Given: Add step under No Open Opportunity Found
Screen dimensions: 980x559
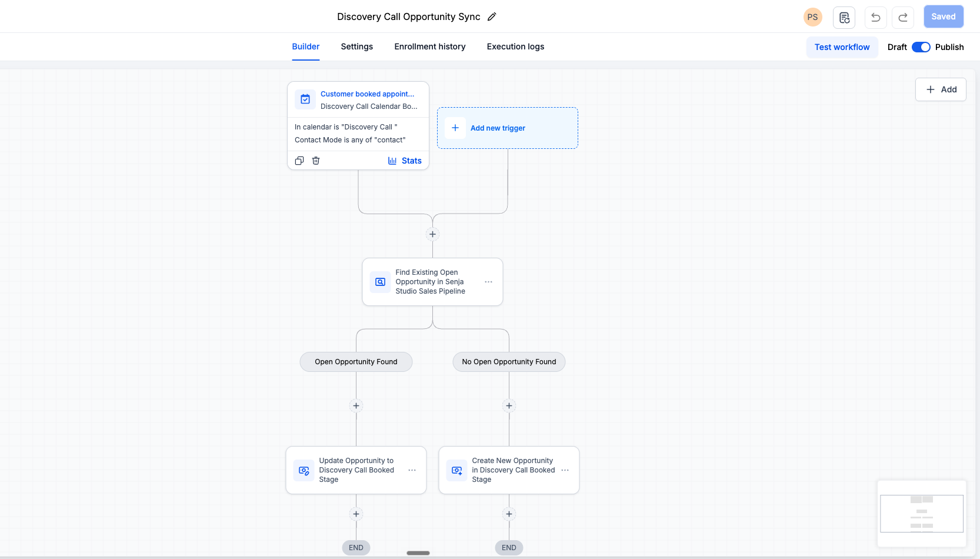Looking at the screenshot, I should [x=509, y=405].
